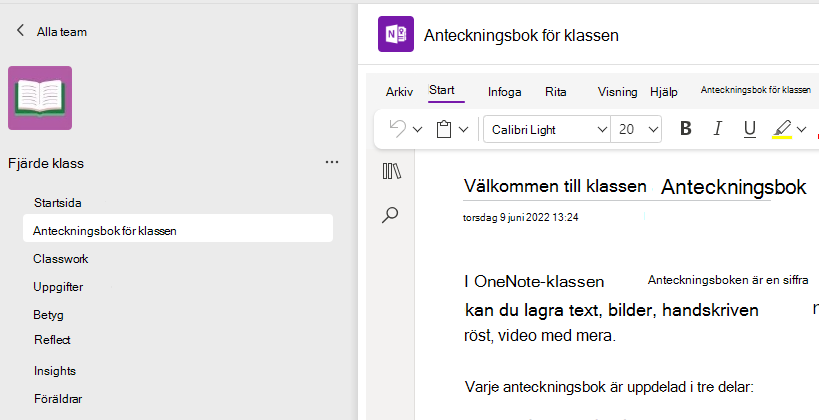Click the Anteckningsbok för klassen header title
The height and width of the screenshot is (420, 819).
point(521,35)
